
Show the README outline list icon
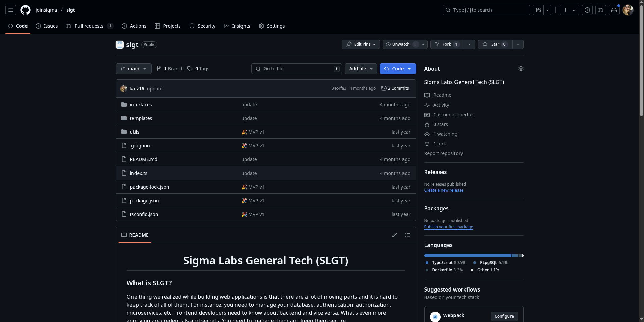(408, 235)
